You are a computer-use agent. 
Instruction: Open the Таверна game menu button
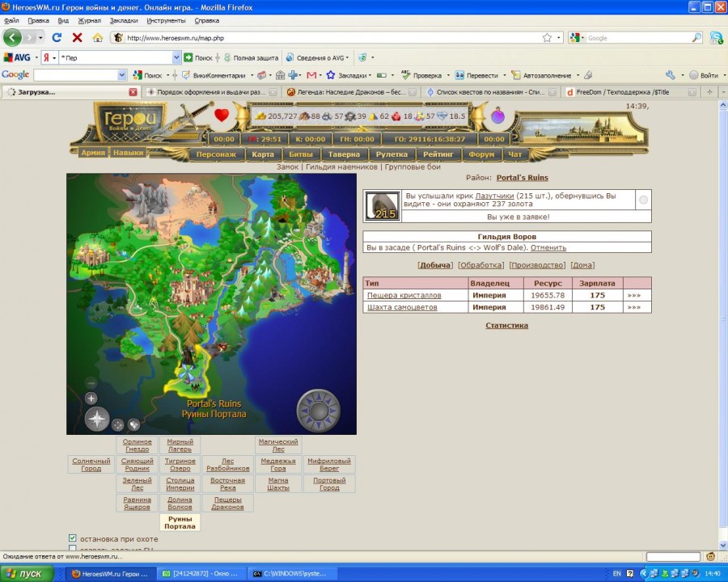click(x=344, y=154)
